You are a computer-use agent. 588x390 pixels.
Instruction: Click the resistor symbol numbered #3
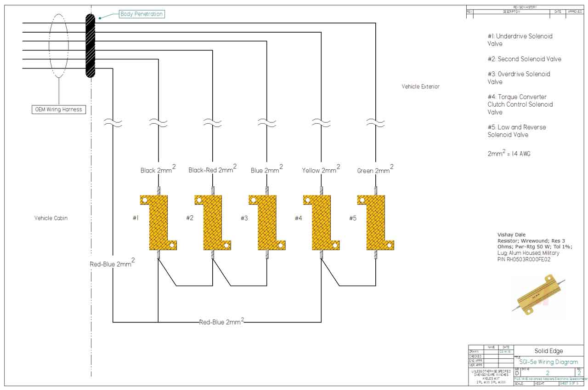click(267, 222)
